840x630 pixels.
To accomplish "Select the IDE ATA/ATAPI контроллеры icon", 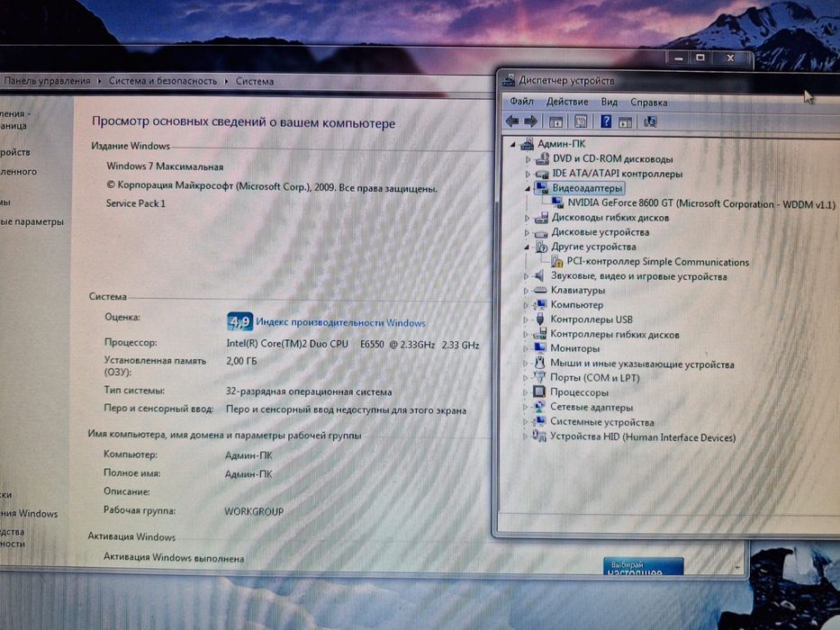I will coord(542,174).
